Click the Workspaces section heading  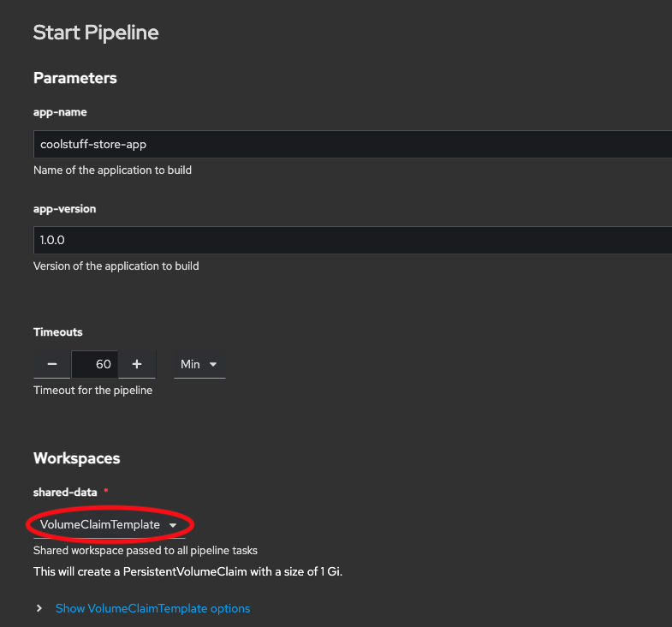click(x=77, y=458)
